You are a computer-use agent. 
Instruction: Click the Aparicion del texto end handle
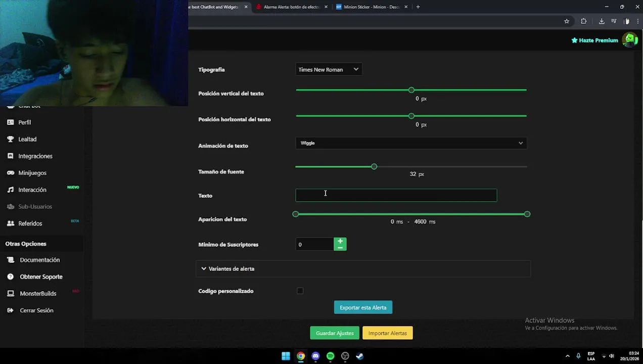(527, 214)
